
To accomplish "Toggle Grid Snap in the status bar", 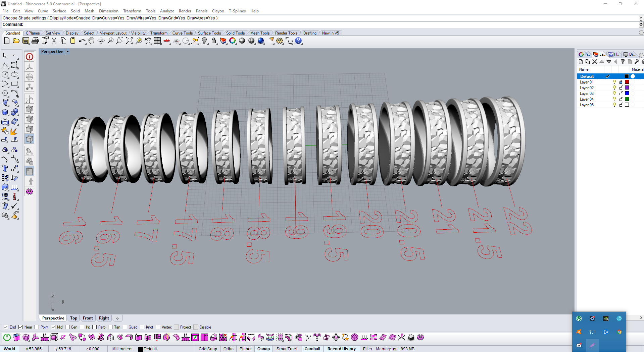I will click(x=208, y=349).
